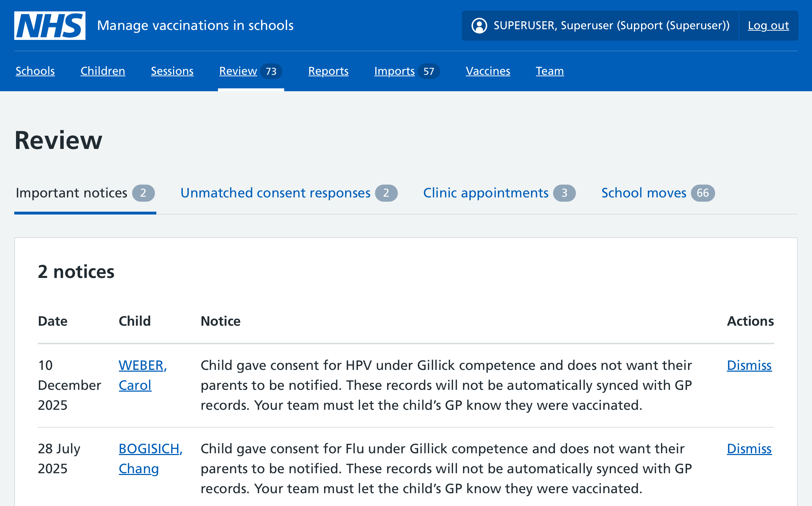
Task: Switch to School moves tab
Action: (658, 193)
